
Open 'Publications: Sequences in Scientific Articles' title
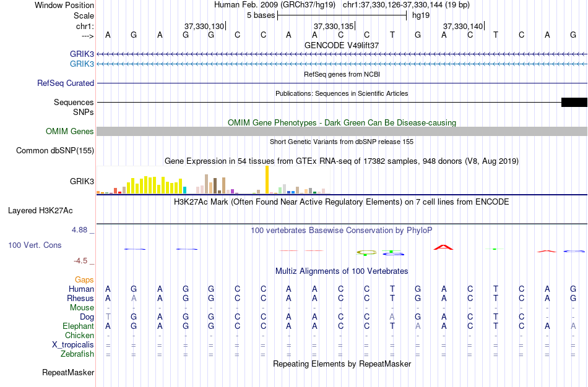coord(342,93)
